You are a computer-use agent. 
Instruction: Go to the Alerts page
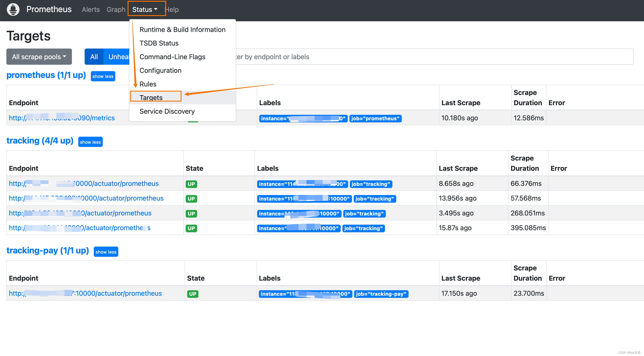pos(91,10)
